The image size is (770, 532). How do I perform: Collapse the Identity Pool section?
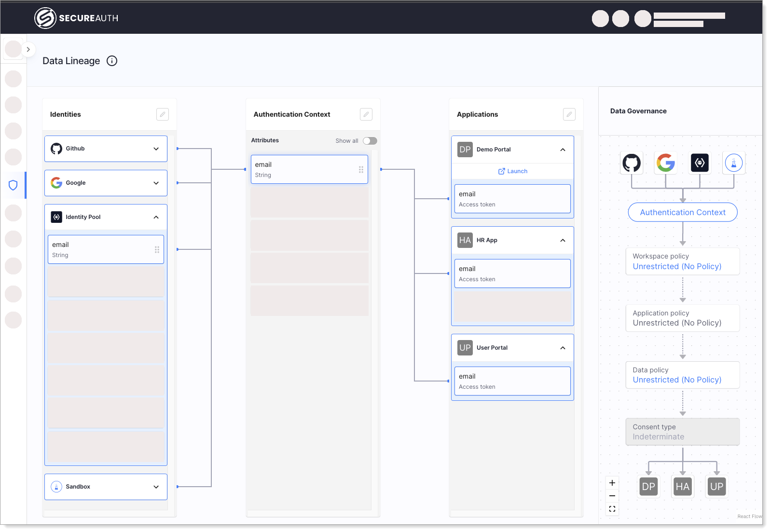pyautogui.click(x=156, y=217)
